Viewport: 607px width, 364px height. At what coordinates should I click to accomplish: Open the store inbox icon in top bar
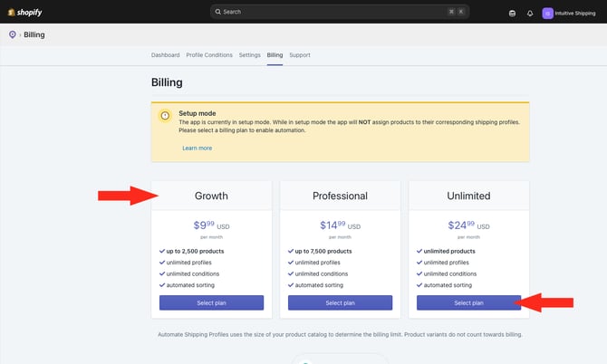(x=512, y=14)
